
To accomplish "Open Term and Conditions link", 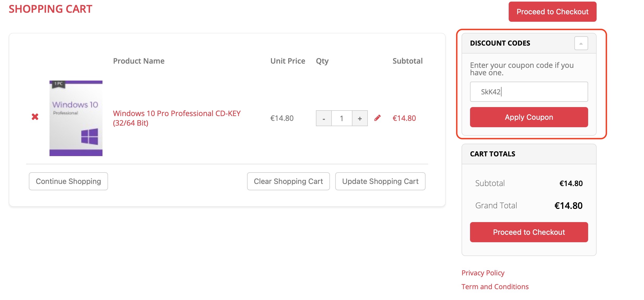I will (495, 286).
